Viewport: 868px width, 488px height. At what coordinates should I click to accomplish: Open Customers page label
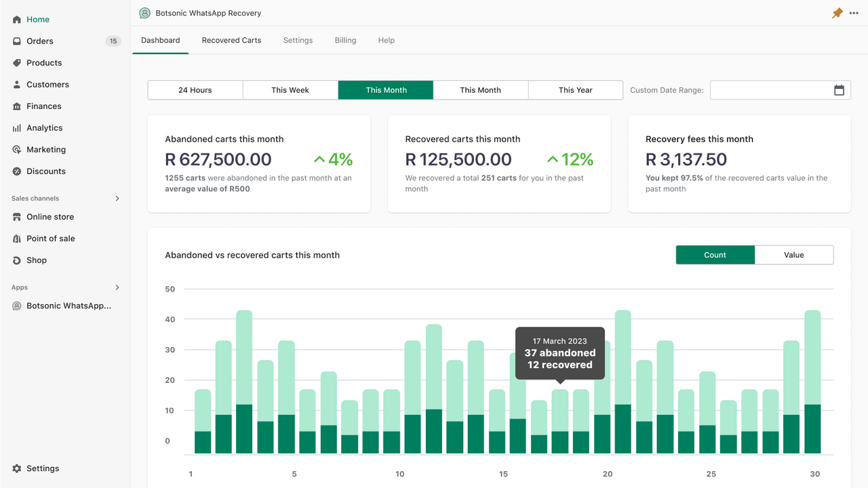coord(47,85)
